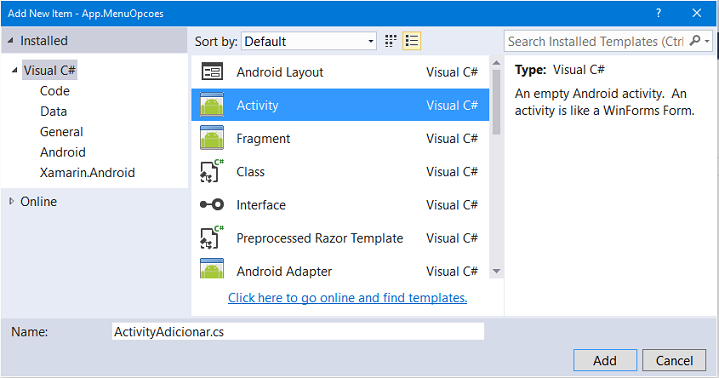The width and height of the screenshot is (719, 378).
Task: Click the Fragment template Android icon
Action: click(212, 138)
